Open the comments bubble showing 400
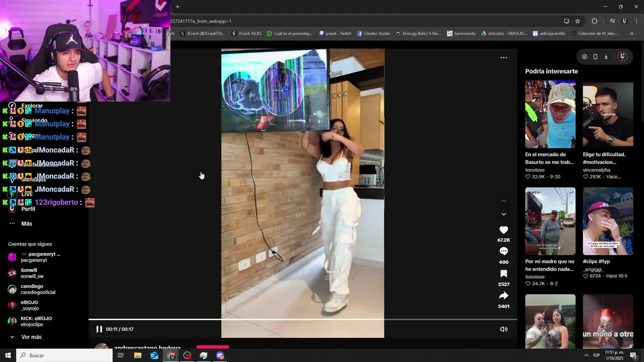This screenshot has height=362, width=644. pos(504,251)
